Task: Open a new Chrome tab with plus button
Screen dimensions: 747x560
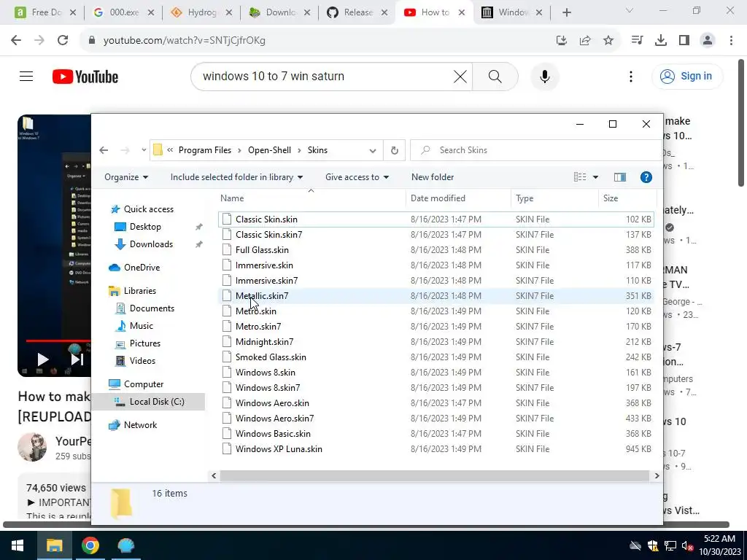Action: click(566, 12)
